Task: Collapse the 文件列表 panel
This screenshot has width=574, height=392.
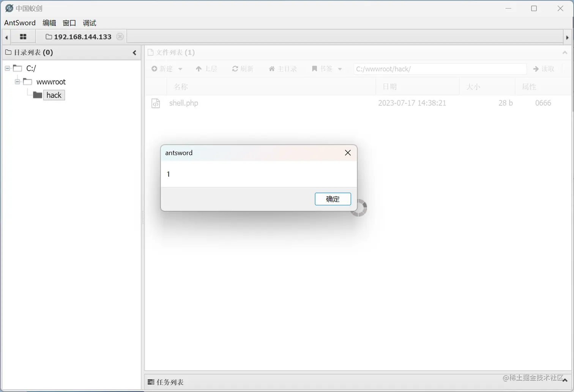Action: (x=565, y=53)
